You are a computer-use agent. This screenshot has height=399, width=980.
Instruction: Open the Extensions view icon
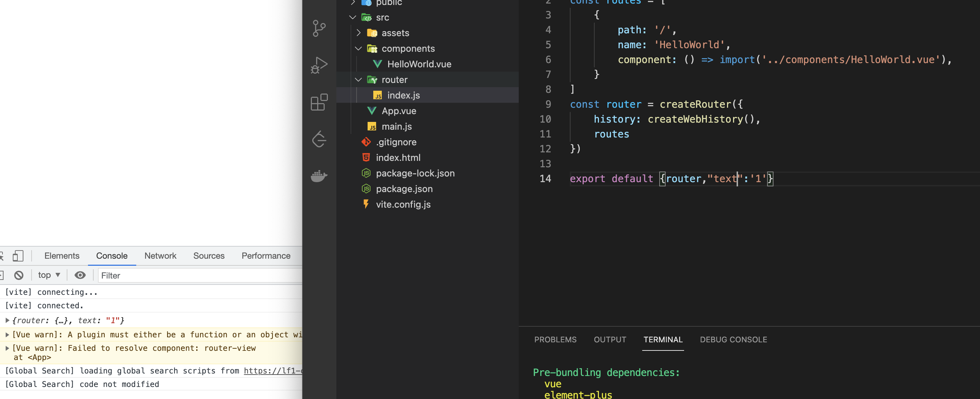319,102
